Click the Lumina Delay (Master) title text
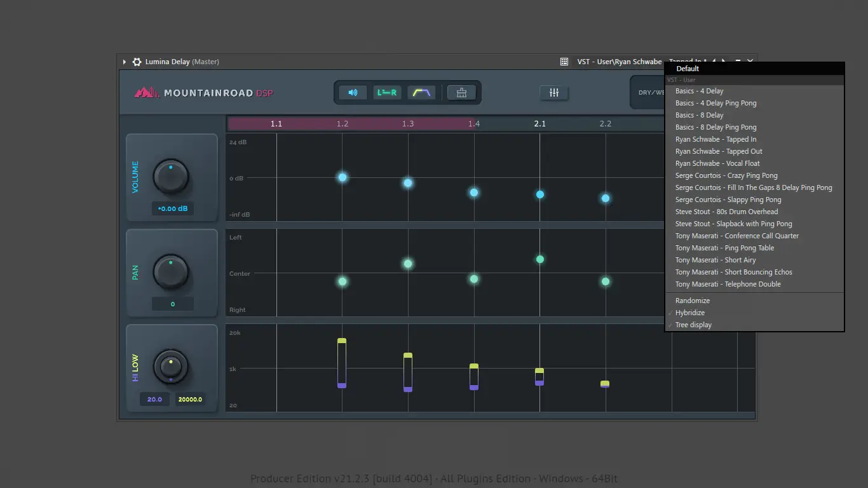The width and height of the screenshot is (868, 488). 182,62
